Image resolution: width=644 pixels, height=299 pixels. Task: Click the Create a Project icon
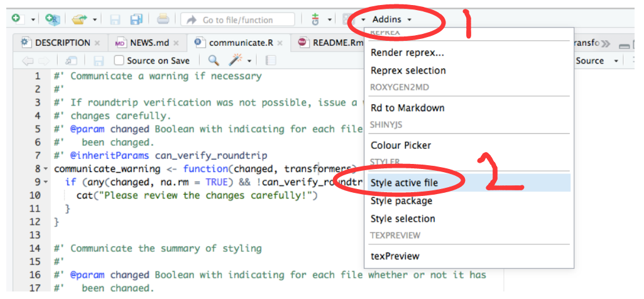[53, 20]
